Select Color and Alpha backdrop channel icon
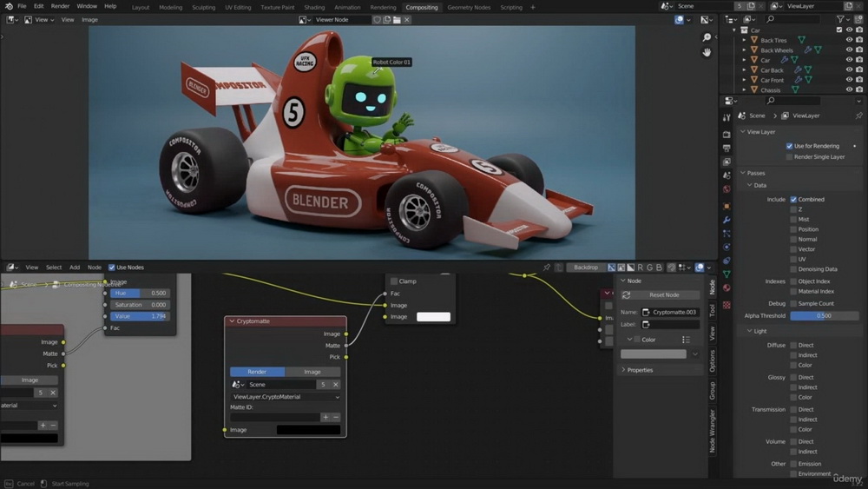This screenshot has width=868, height=489. click(x=612, y=268)
